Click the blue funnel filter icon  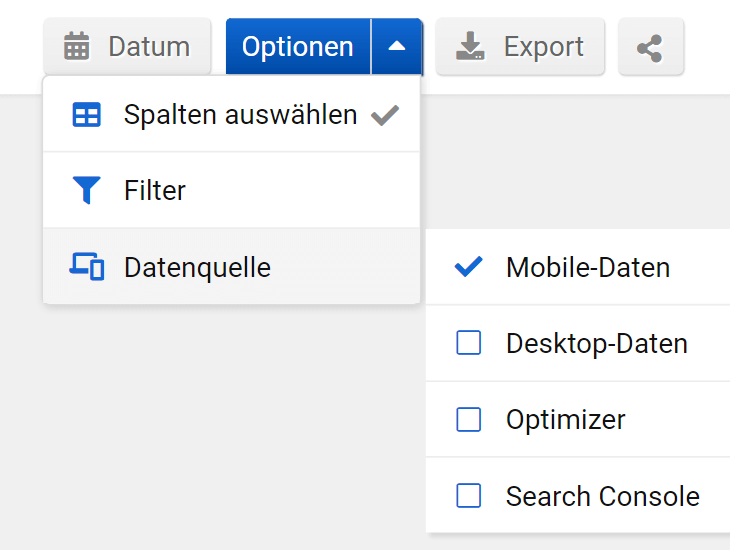(x=87, y=190)
